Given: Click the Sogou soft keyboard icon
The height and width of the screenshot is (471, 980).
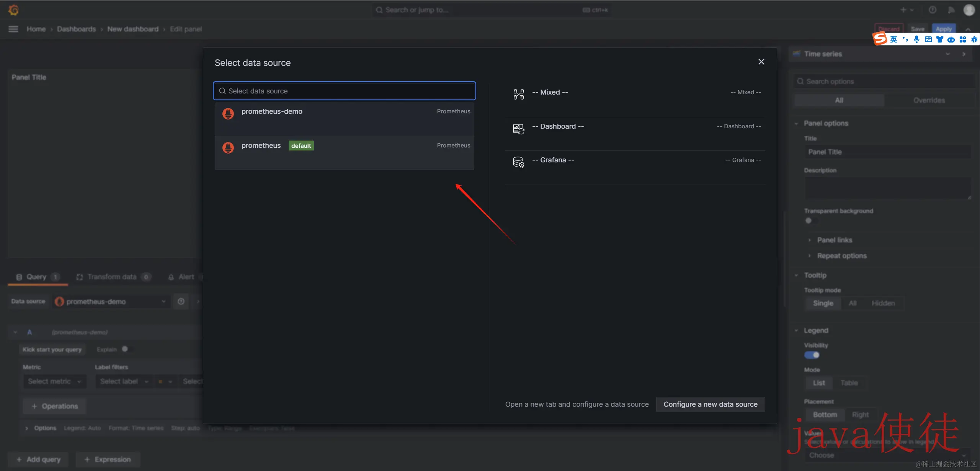Looking at the screenshot, I should click(928, 39).
